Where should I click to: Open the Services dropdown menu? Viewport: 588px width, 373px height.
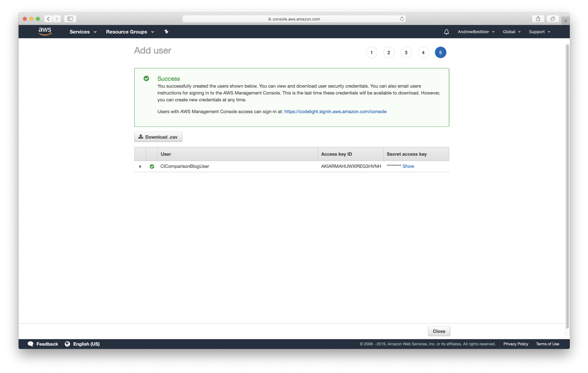[x=83, y=32]
